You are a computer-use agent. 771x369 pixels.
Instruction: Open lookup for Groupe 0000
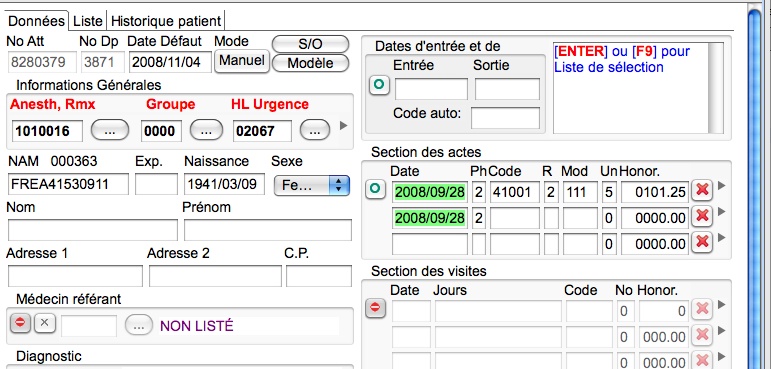[207, 130]
